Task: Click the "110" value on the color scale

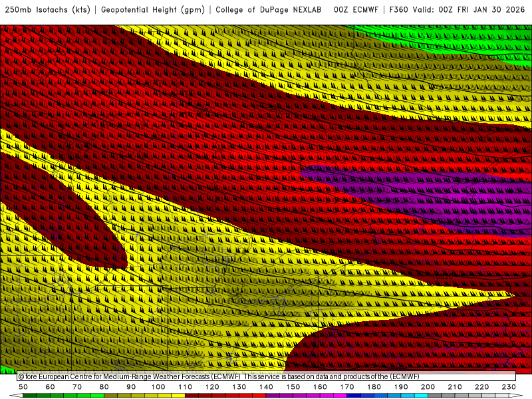Action: tap(186, 387)
